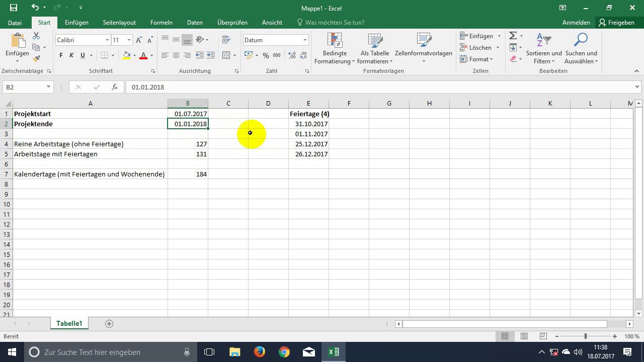The width and height of the screenshot is (644, 362).
Task: Align cell content to bottom
Action: click(x=187, y=40)
